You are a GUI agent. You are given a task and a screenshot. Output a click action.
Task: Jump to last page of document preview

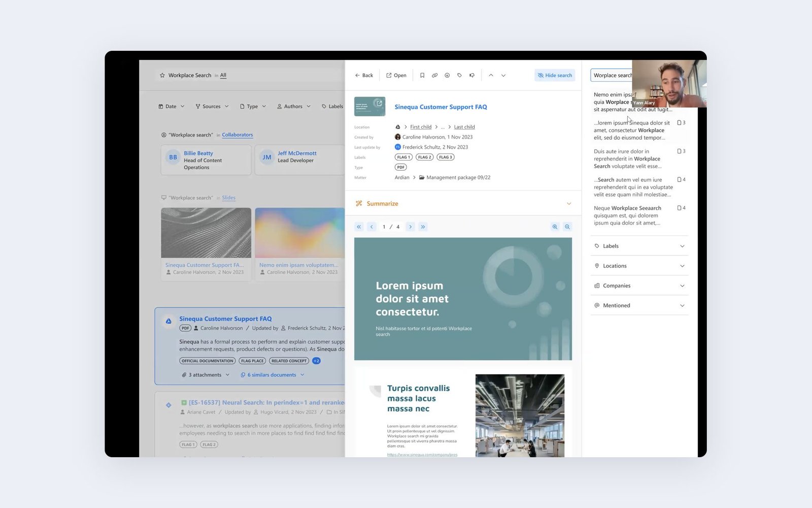(x=423, y=227)
